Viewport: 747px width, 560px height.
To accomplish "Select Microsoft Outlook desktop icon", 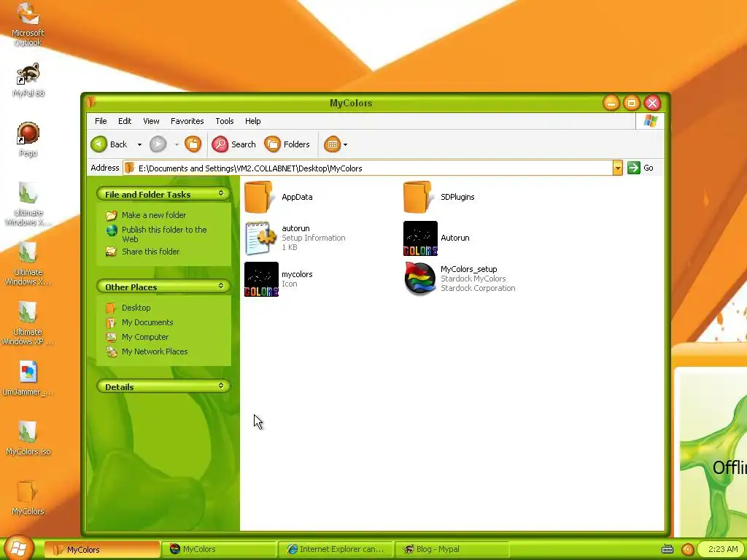I will [x=28, y=24].
